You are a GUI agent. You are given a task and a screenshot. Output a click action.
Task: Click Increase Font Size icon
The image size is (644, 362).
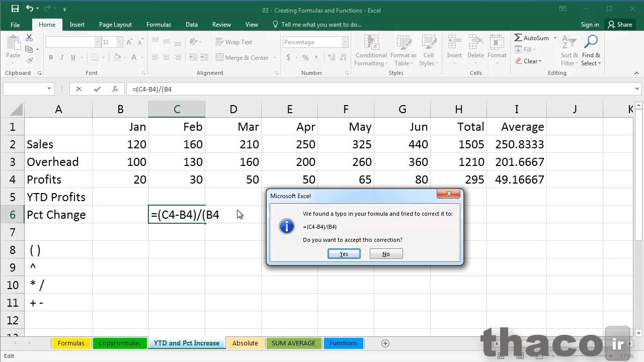[x=130, y=42]
